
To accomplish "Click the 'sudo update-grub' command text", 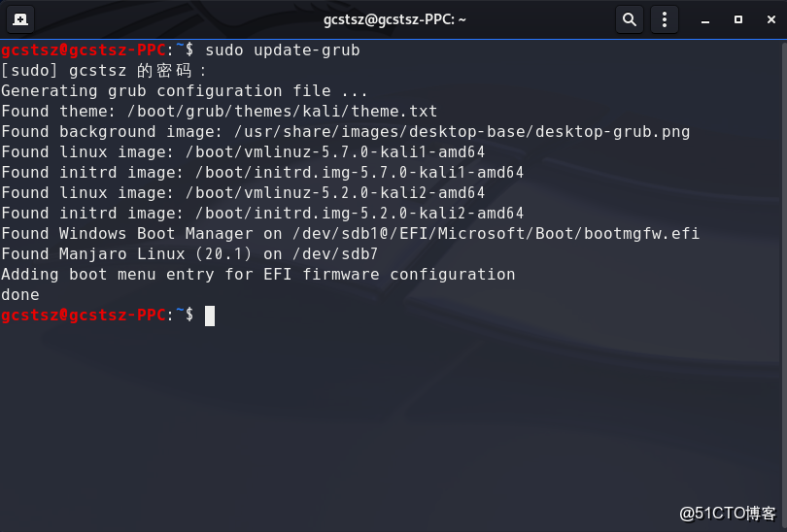I will [x=283, y=50].
